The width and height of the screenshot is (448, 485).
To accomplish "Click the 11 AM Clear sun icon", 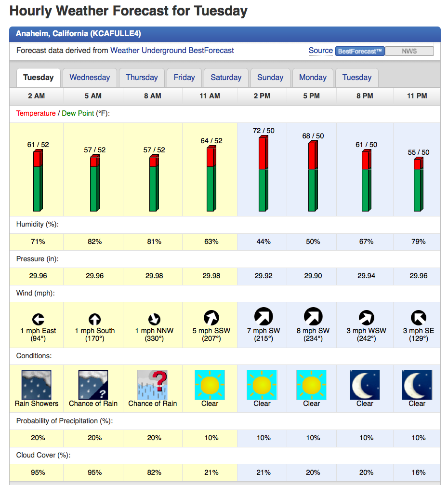I will (210, 385).
